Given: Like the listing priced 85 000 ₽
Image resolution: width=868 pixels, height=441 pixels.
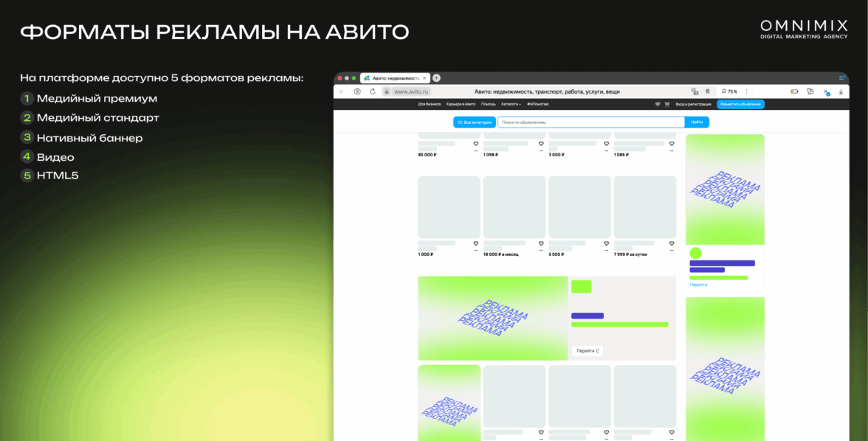Looking at the screenshot, I should 476,144.
